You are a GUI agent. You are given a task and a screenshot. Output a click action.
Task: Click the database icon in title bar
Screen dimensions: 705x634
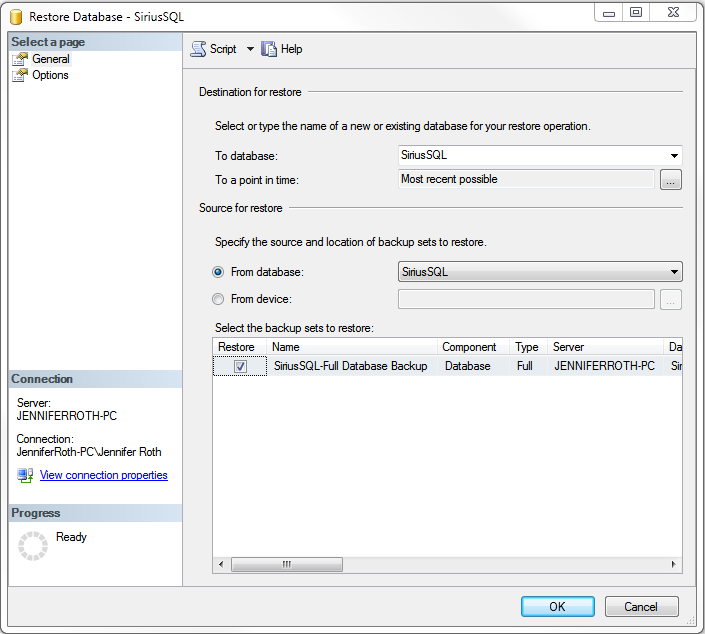16,17
